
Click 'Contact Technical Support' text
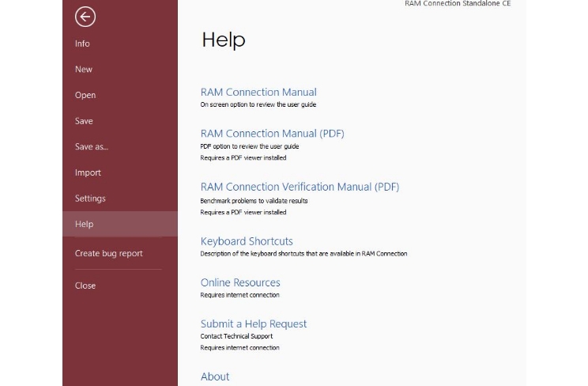[236, 336]
